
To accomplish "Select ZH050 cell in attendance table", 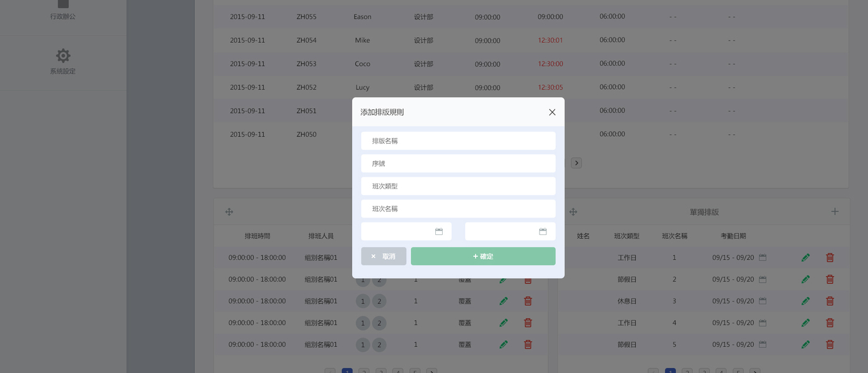I will click(x=307, y=134).
